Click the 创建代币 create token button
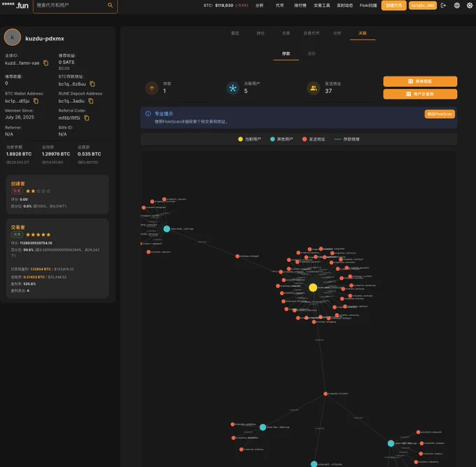 coord(393,6)
